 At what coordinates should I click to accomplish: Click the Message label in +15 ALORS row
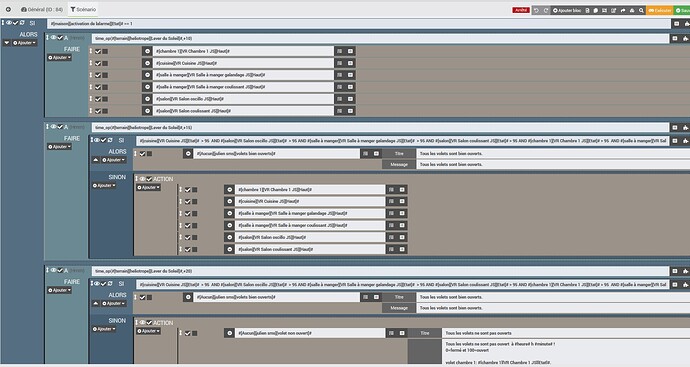399,164
